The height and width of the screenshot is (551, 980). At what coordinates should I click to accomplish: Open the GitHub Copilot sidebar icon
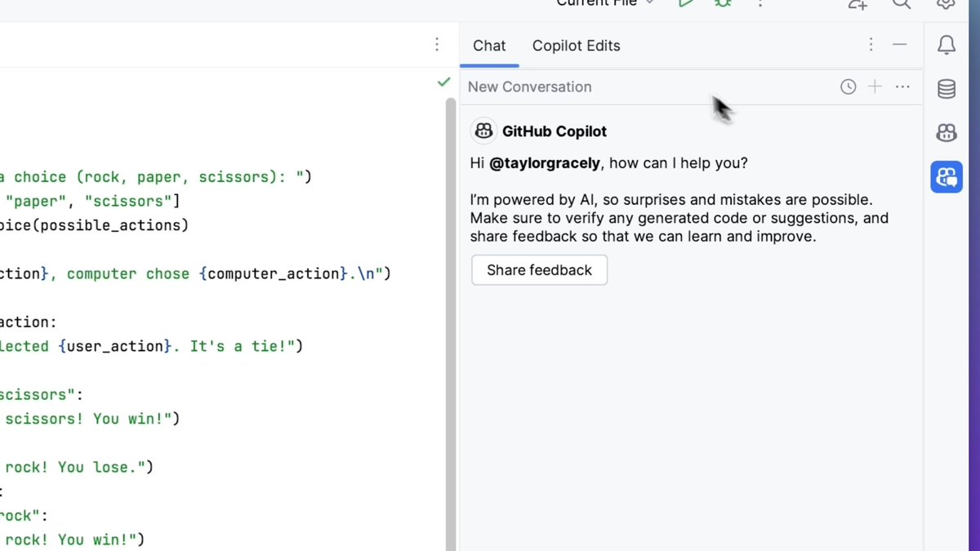pos(947,133)
